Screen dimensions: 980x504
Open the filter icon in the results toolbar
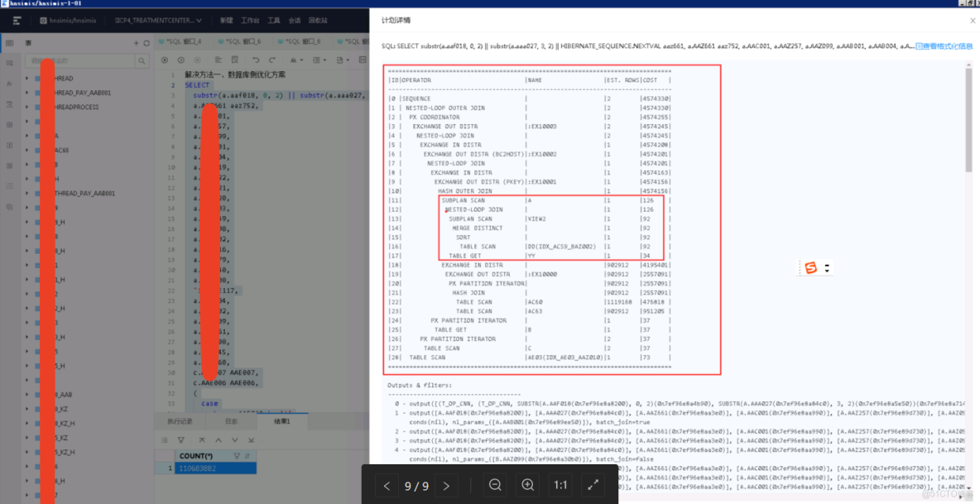point(180,440)
